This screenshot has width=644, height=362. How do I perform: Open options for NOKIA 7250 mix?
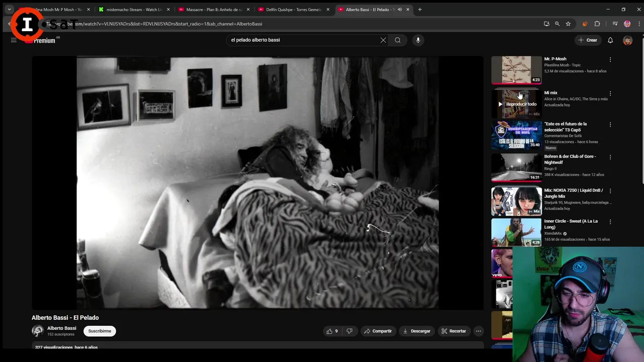pyautogui.click(x=610, y=191)
